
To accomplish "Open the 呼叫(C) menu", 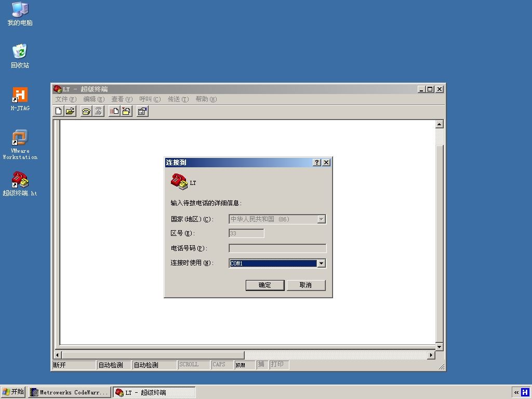I will [150, 99].
